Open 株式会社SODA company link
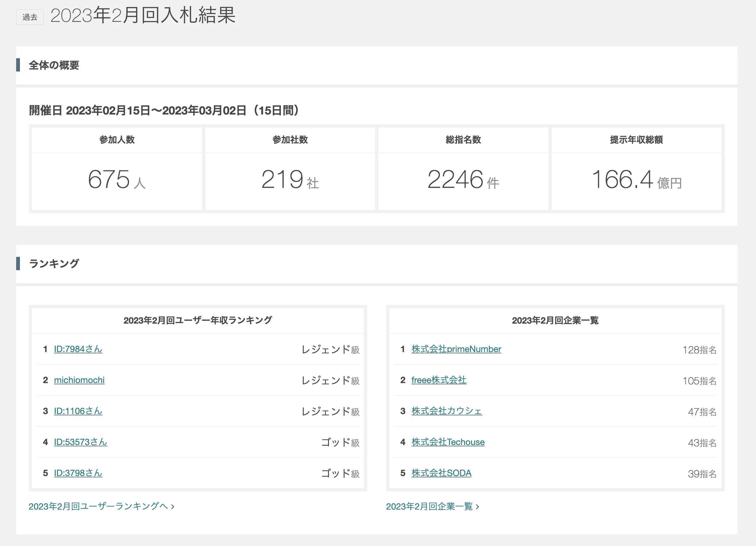Screen dimensions: 756x546 [x=441, y=473]
